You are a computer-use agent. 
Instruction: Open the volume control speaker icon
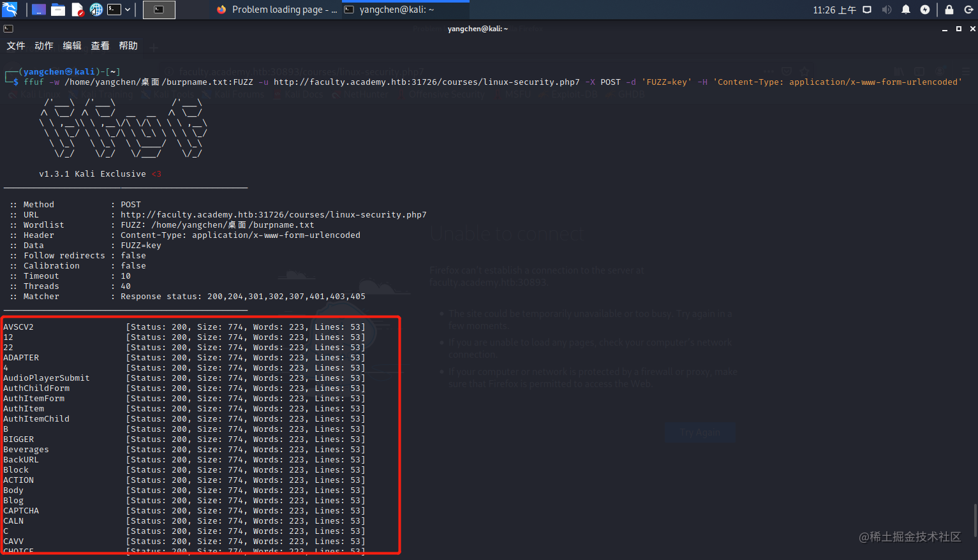(887, 10)
